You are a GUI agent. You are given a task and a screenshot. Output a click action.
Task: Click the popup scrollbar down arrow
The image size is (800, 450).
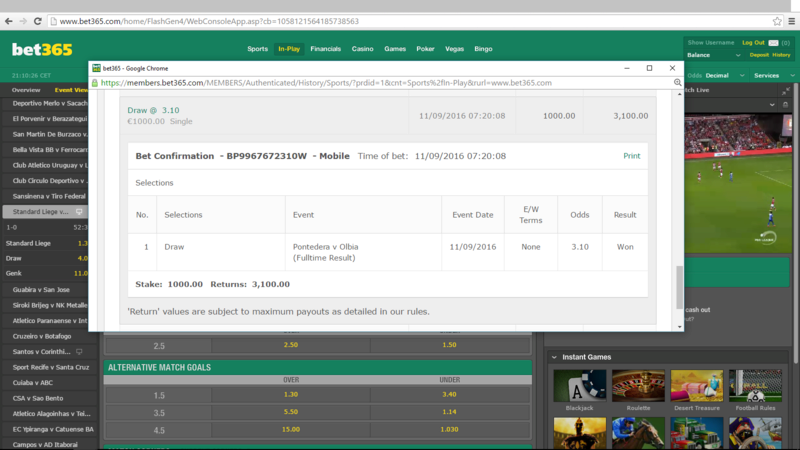tap(679, 327)
